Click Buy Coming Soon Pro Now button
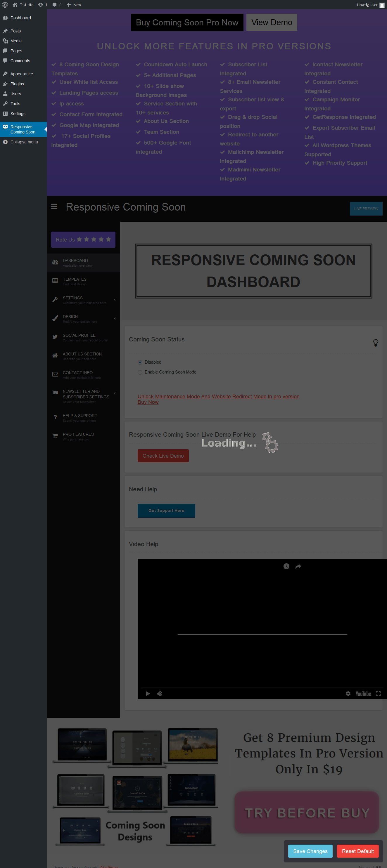 (187, 22)
